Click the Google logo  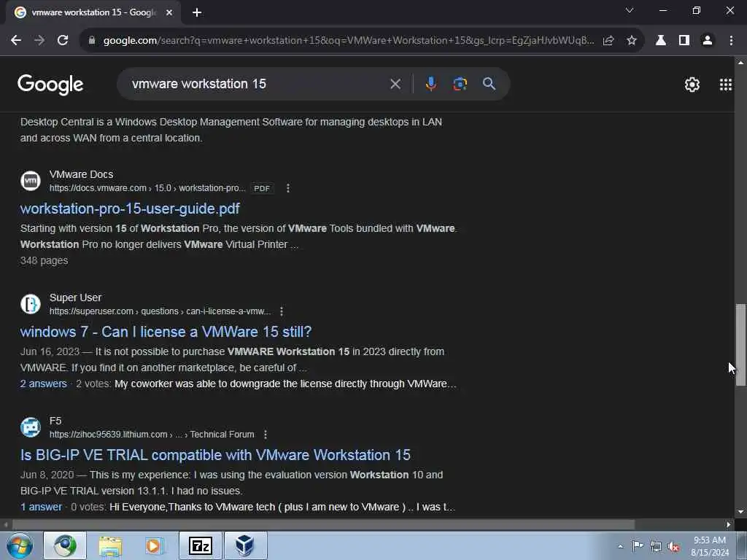tap(50, 85)
